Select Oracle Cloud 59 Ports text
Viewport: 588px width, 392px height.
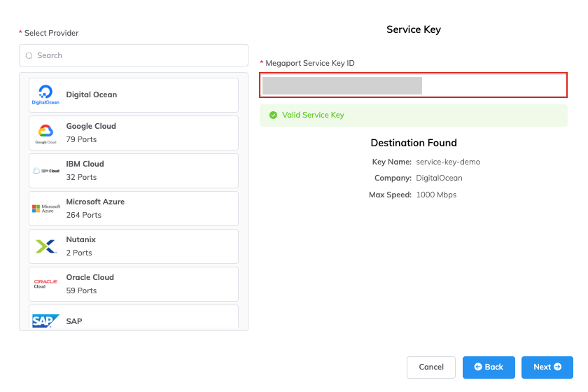click(x=90, y=283)
